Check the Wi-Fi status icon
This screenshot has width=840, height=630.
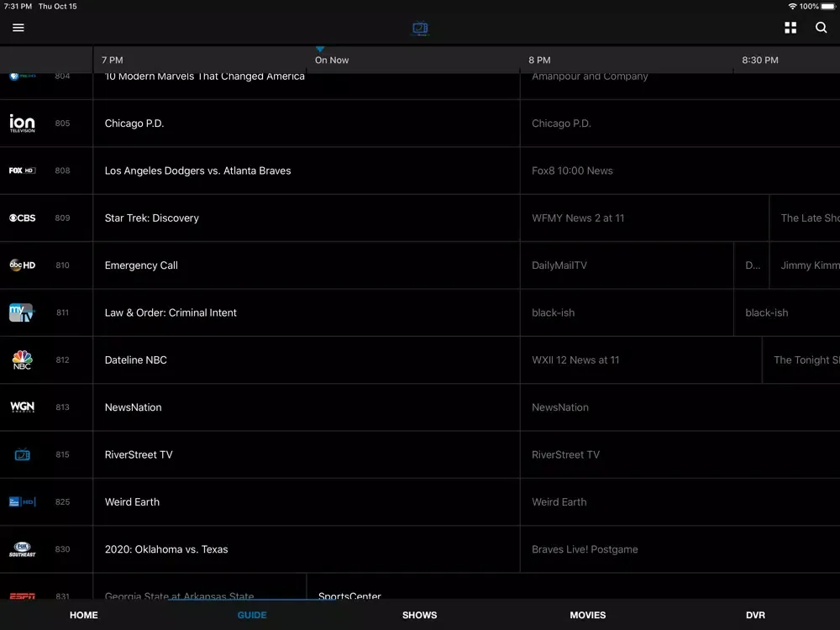click(x=792, y=7)
